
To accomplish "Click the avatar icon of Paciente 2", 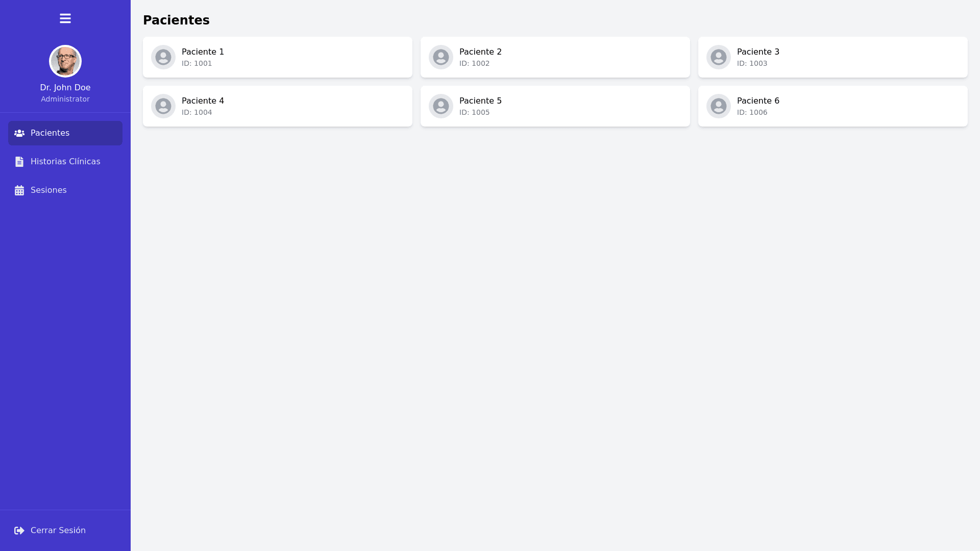I will coord(441,57).
